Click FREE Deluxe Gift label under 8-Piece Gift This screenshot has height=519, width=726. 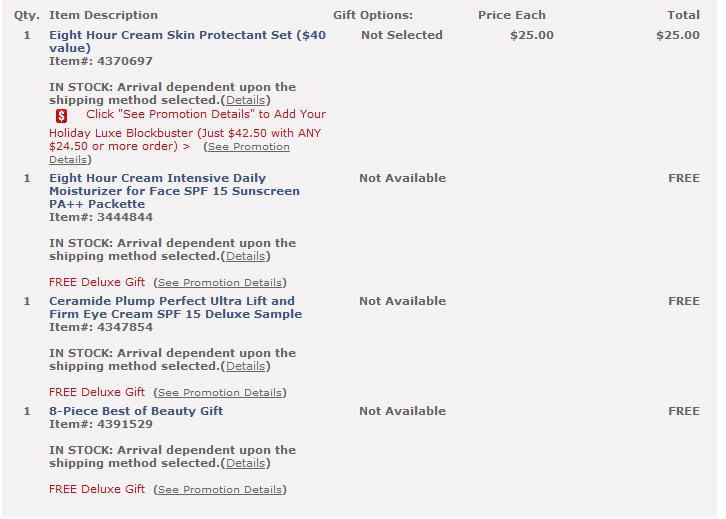97,489
